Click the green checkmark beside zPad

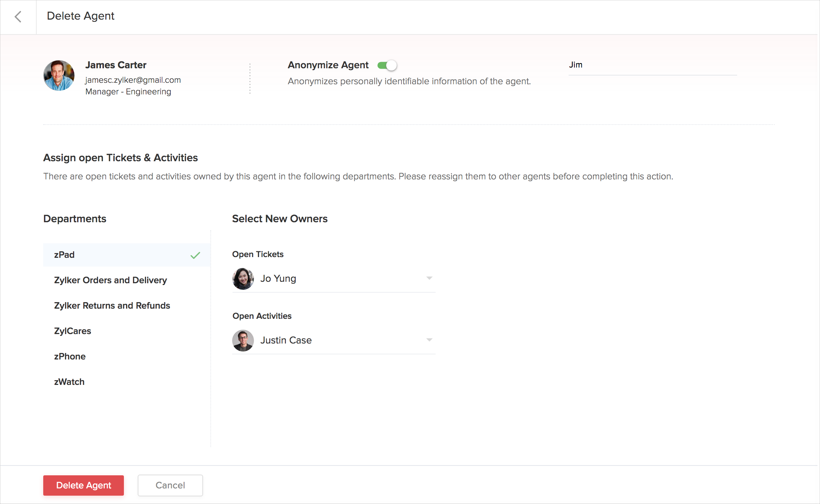[195, 255]
